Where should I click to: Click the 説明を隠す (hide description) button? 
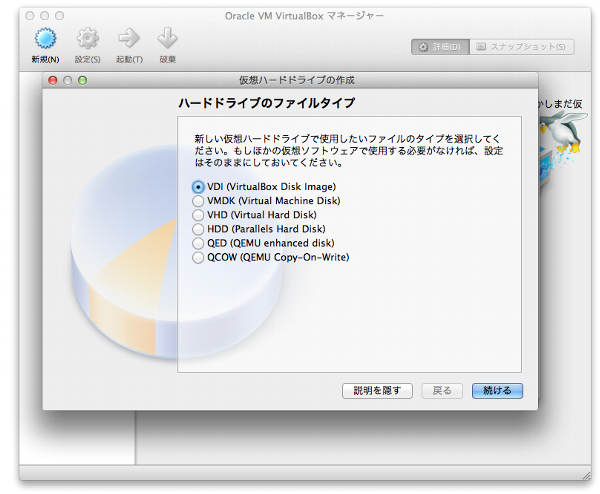pos(377,391)
